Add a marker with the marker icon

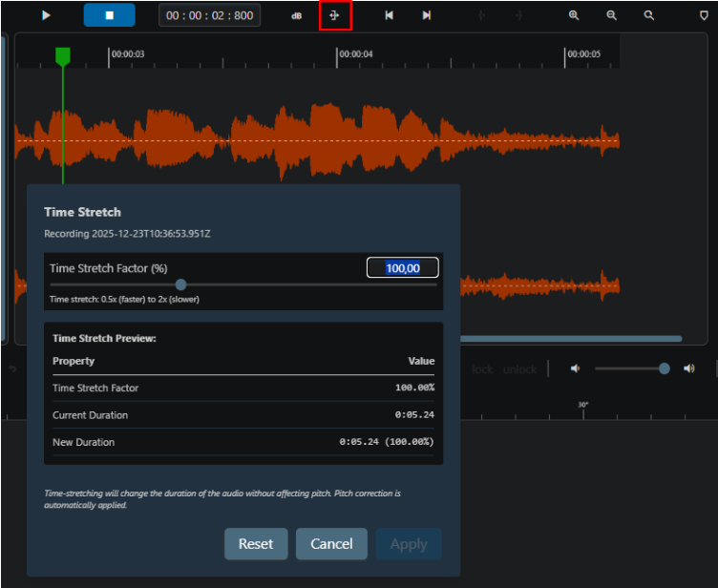tap(705, 15)
